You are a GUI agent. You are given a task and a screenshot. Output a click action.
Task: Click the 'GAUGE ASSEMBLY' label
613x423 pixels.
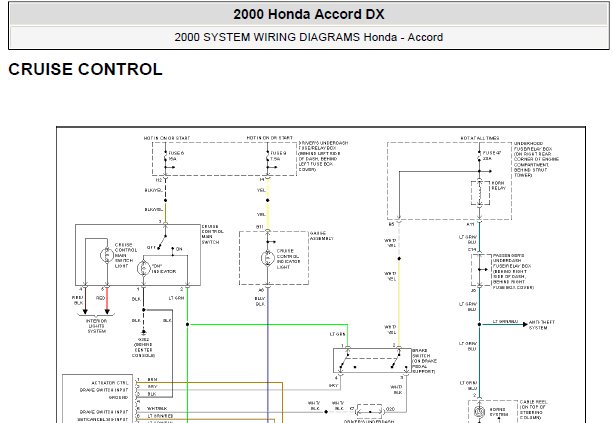pyautogui.click(x=322, y=236)
